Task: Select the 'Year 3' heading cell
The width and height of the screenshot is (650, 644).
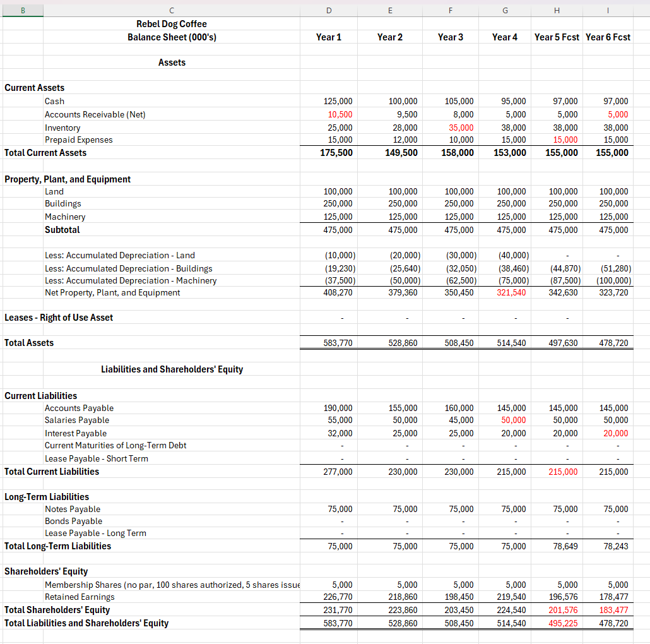Action: pyautogui.click(x=451, y=37)
